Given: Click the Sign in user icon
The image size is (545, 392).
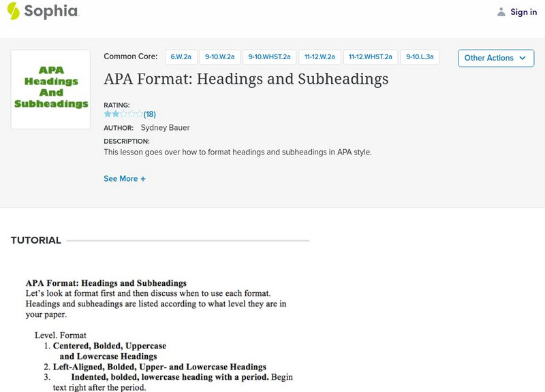Looking at the screenshot, I should point(501,12).
